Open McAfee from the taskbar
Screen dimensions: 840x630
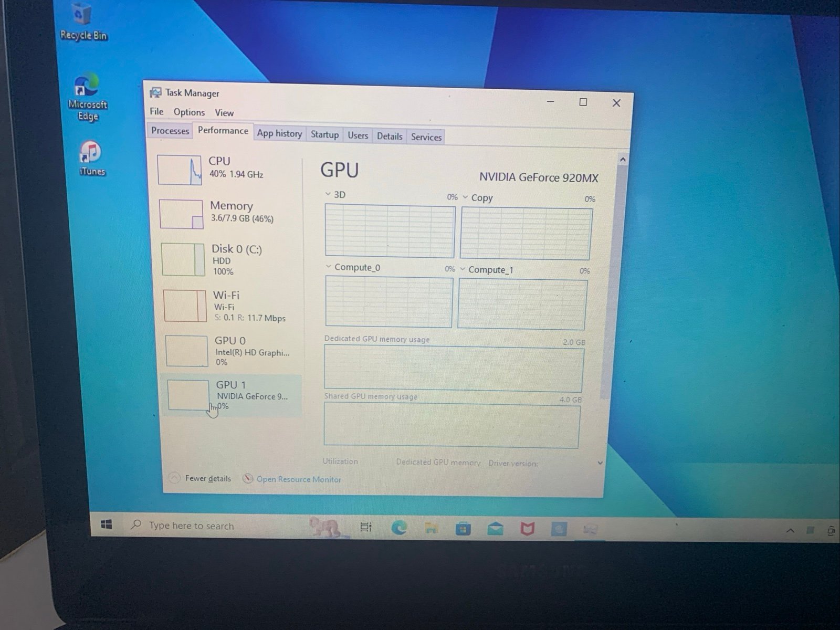click(527, 529)
